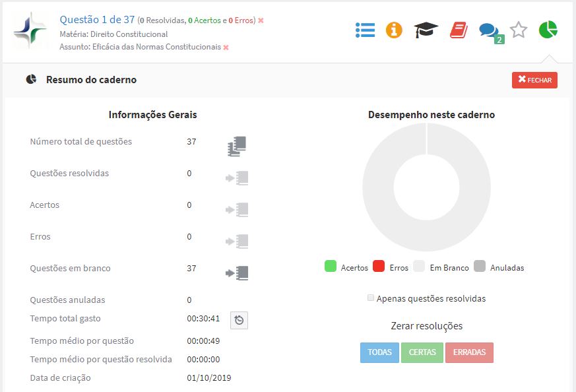Click TODAS to reset all resolutions

(379, 352)
